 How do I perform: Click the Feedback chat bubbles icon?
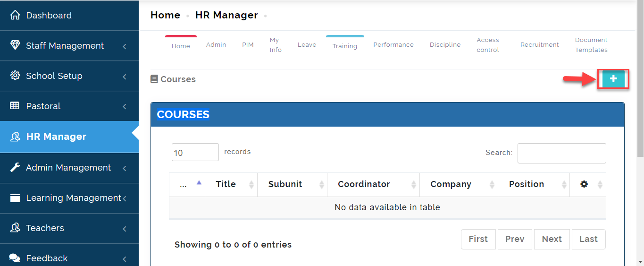15,258
